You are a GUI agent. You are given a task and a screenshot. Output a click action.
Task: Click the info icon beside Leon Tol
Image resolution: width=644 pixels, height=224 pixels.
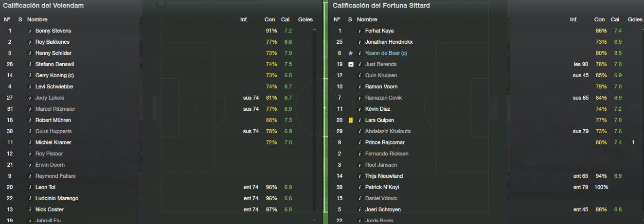pyautogui.click(x=30, y=188)
